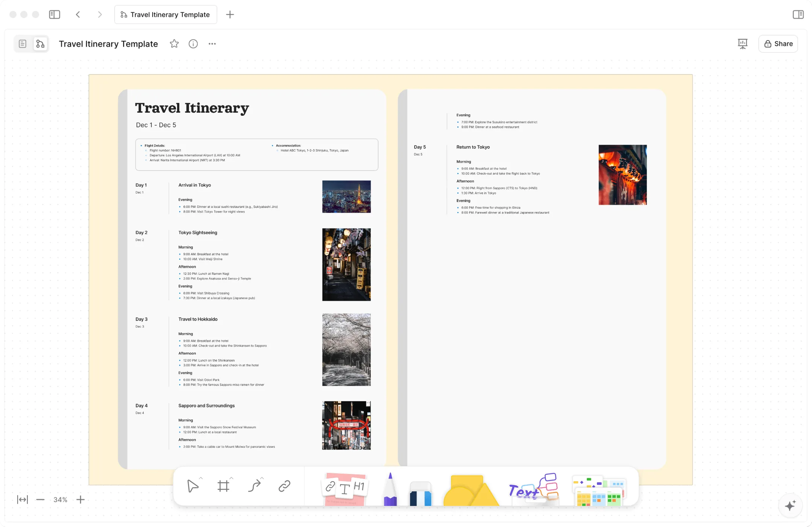Image resolution: width=812 pixels, height=527 pixels.
Task: Click the 'Dec 1 - Dec 5' date text
Action: (156, 125)
